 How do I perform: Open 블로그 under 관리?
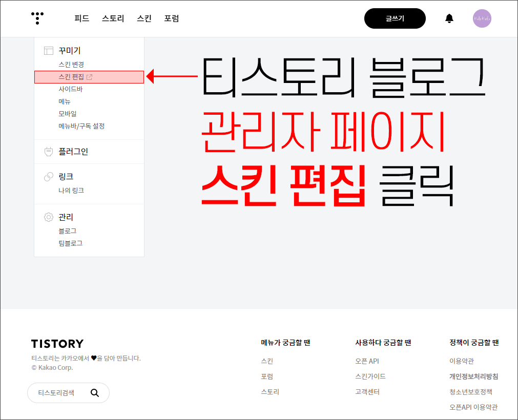pyautogui.click(x=68, y=231)
